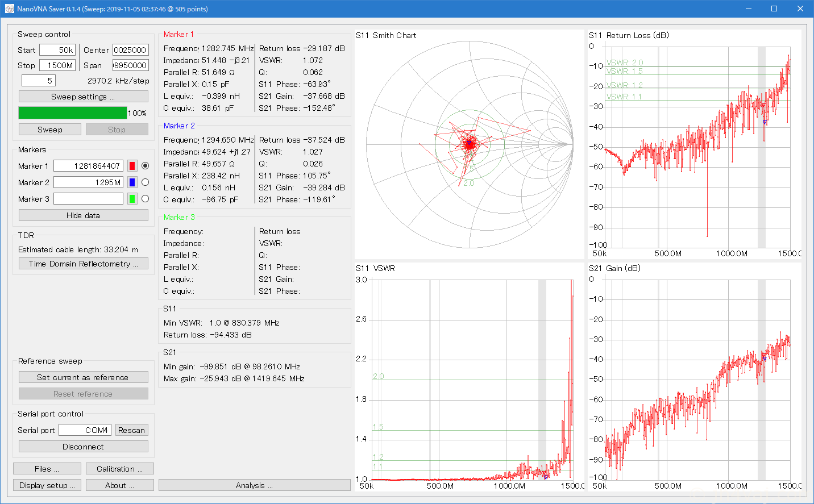The width and height of the screenshot is (814, 504).
Task: Click Marker 2 frequency value "1294.650 MHz"
Action: [227, 140]
